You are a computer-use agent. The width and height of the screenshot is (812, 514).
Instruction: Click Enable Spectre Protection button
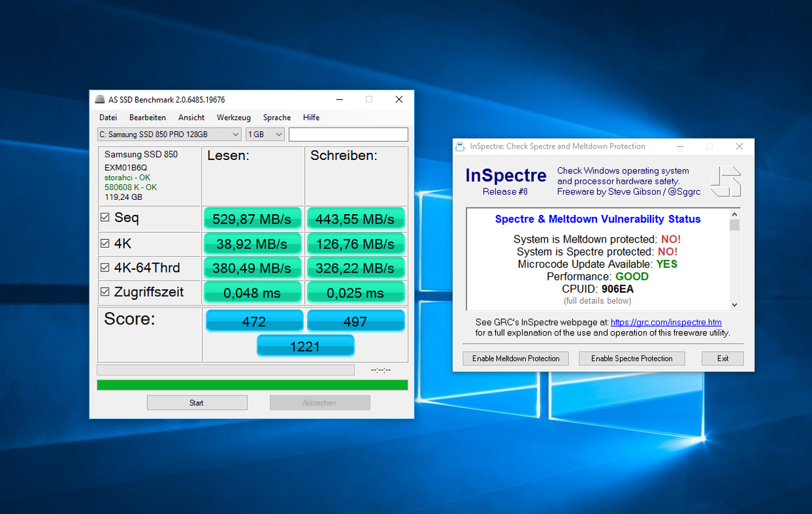632,358
